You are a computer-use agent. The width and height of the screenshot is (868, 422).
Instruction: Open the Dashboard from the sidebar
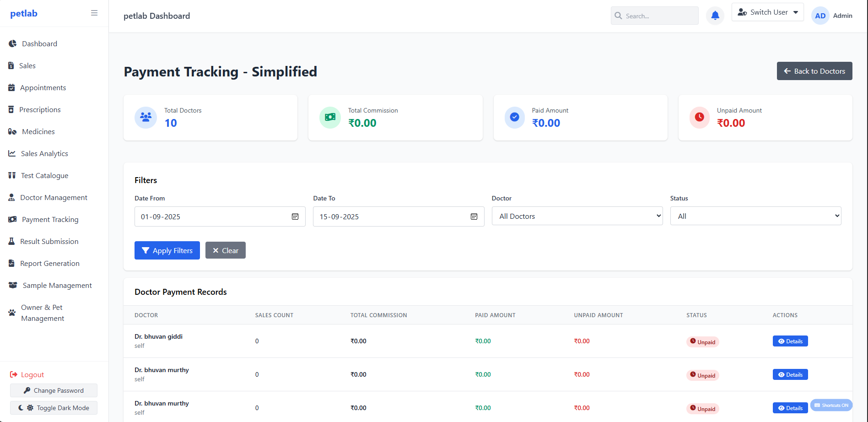12,43
